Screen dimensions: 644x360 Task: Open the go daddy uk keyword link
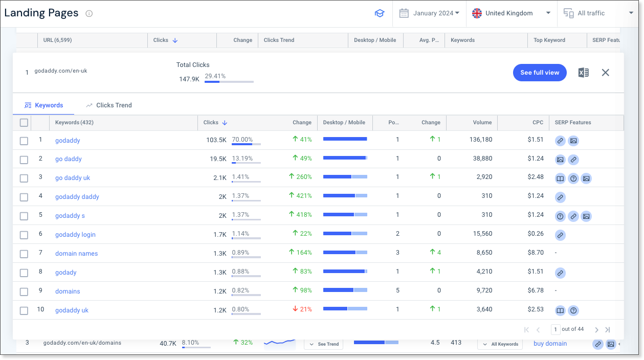tap(73, 178)
